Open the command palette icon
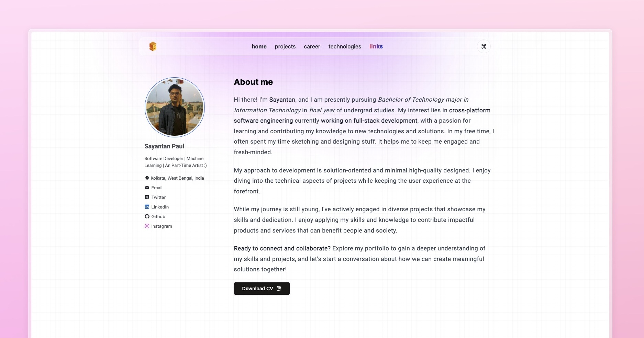The height and width of the screenshot is (338, 644). pyautogui.click(x=484, y=46)
